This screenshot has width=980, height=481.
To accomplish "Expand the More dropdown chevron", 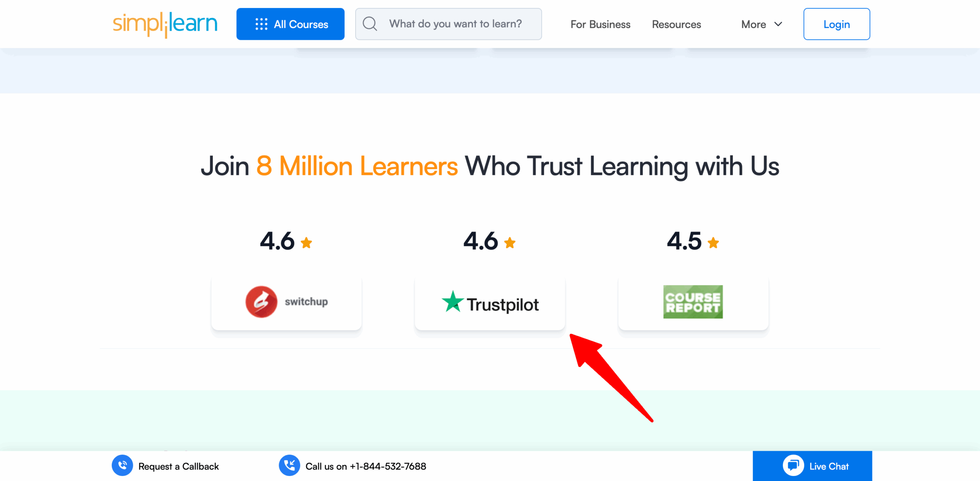I will pyautogui.click(x=778, y=24).
